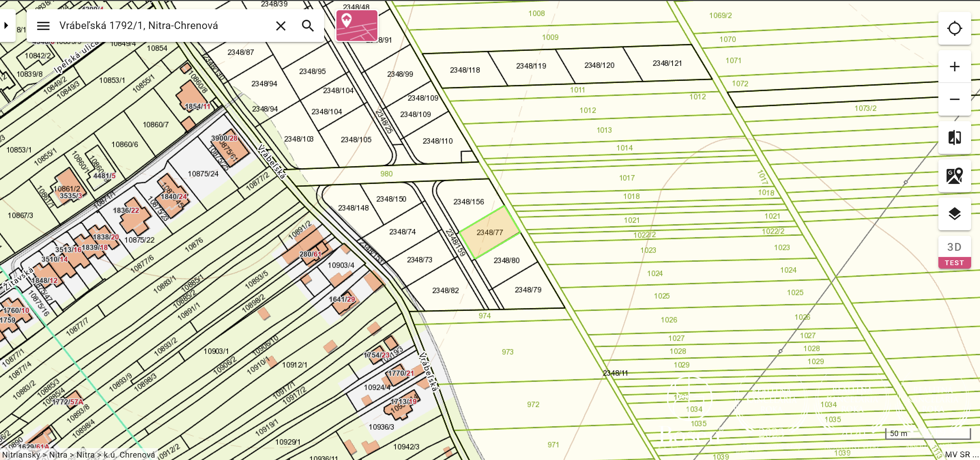The height and width of the screenshot is (460, 980).
Task: Open the k.ú. Chrenová breadcrumb link
Action: pyautogui.click(x=129, y=455)
